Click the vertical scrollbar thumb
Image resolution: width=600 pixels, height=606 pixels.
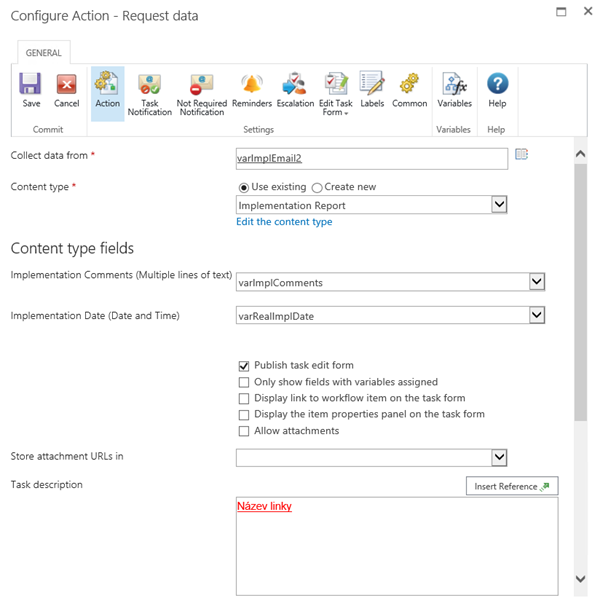(580, 292)
